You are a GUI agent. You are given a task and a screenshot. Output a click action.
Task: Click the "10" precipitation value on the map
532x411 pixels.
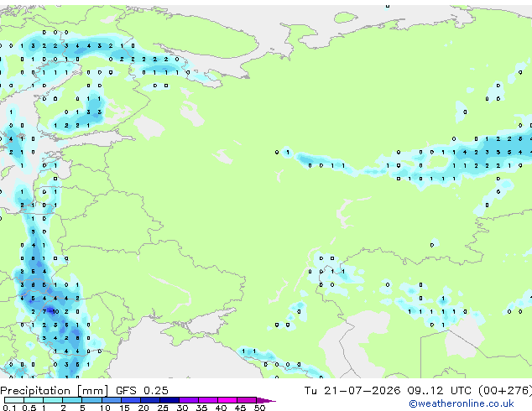coord(55,312)
